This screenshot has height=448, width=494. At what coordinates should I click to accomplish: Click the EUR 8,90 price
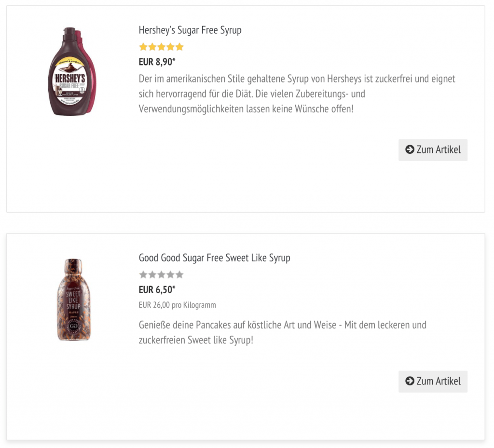click(x=157, y=62)
